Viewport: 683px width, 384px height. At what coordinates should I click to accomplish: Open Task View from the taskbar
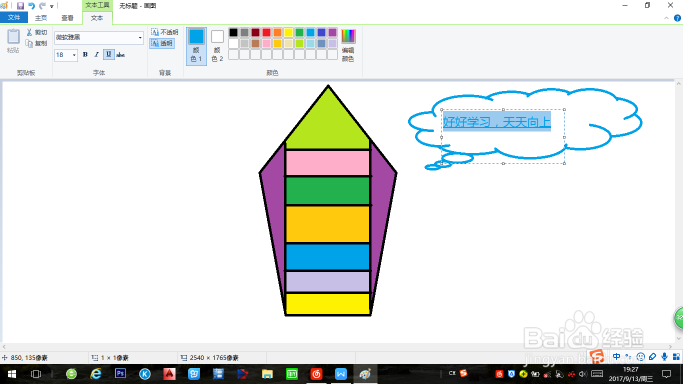tap(36, 374)
